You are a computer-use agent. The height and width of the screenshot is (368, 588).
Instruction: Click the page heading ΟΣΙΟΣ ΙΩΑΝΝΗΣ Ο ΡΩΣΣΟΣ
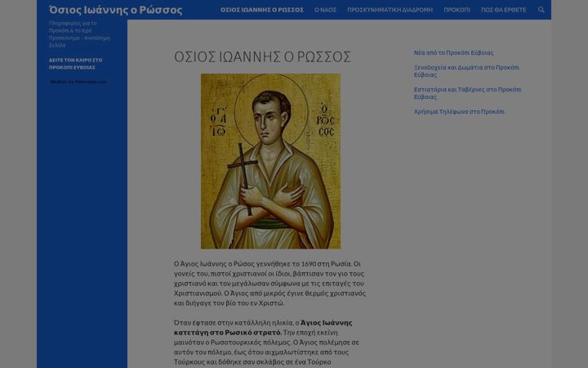tap(262, 56)
